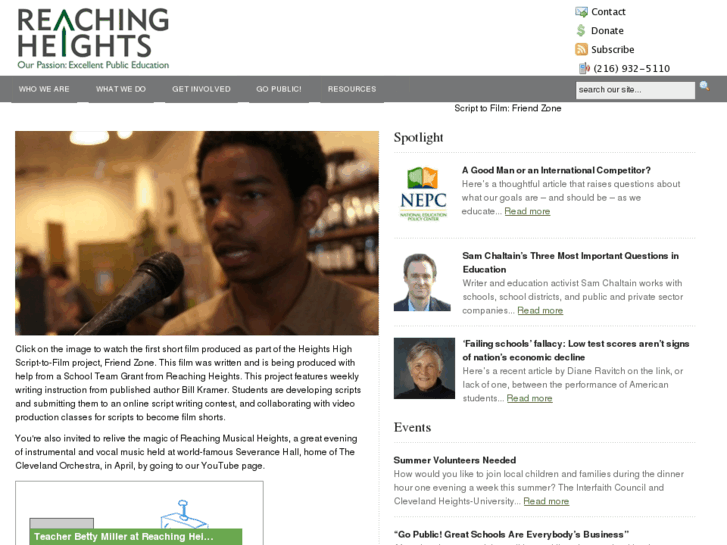The width and height of the screenshot is (727, 545).
Task: Open the Contact link
Action: point(608,12)
